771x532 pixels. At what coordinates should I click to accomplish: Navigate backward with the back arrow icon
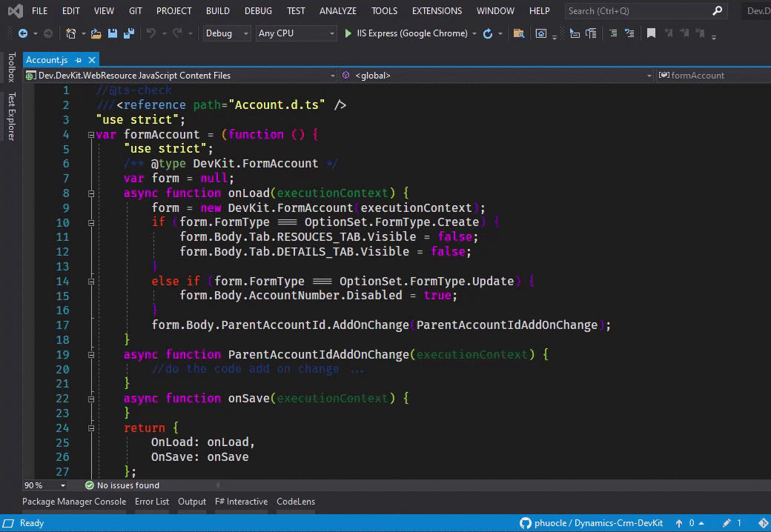23,33
